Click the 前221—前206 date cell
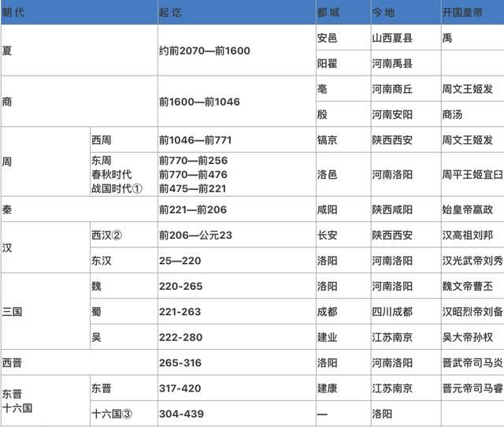Screen dimensions: 504x427 [237, 210]
